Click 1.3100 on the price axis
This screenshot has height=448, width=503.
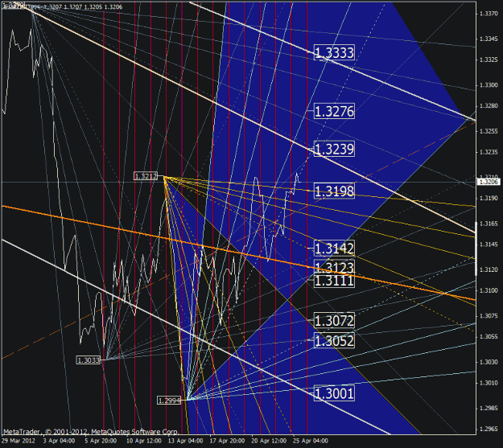489,290
